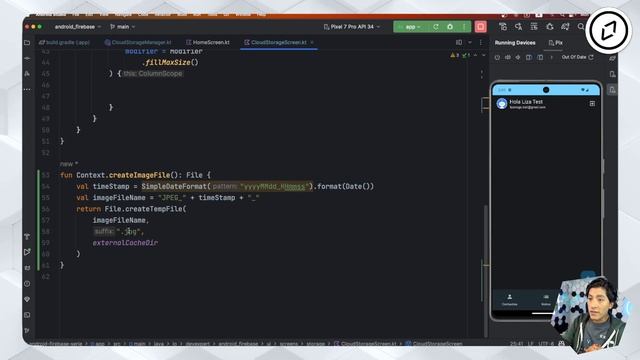This screenshot has width=640, height=360.
Task: Toggle the Running Devices icon in the right sidebar
Action: point(612,90)
